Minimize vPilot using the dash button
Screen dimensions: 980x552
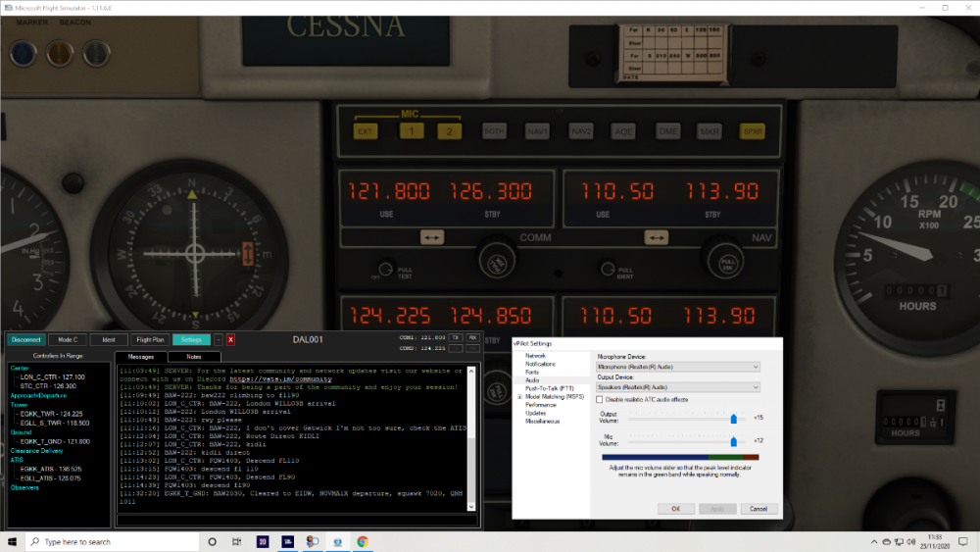pyautogui.click(x=219, y=339)
